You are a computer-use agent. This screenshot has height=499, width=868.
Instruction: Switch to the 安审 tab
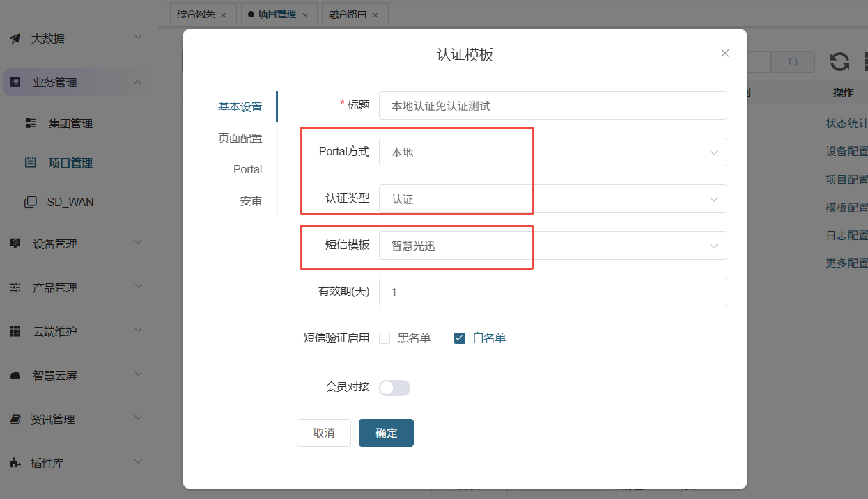pos(251,201)
